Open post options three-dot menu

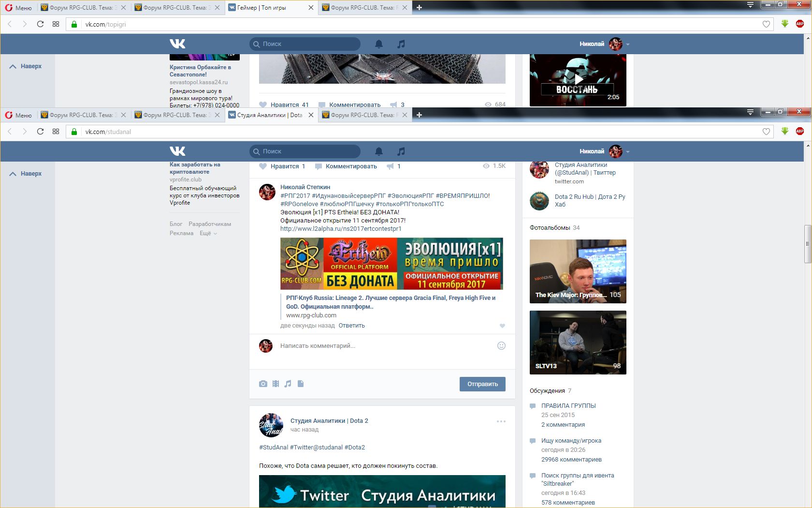tap(501, 421)
